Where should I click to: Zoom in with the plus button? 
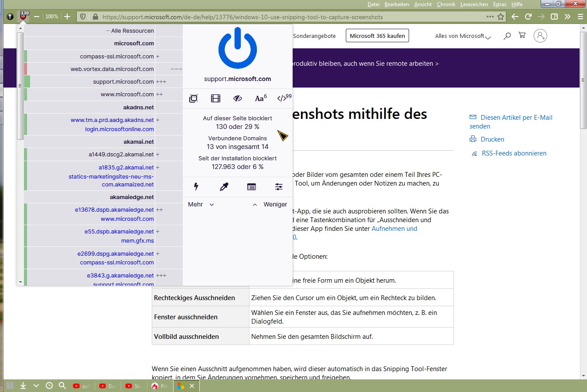(67, 17)
